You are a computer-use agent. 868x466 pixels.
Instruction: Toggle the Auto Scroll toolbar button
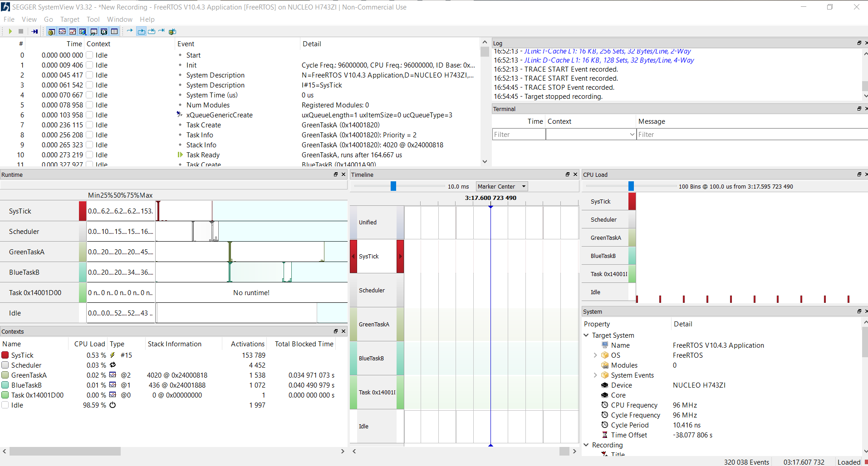pos(141,31)
